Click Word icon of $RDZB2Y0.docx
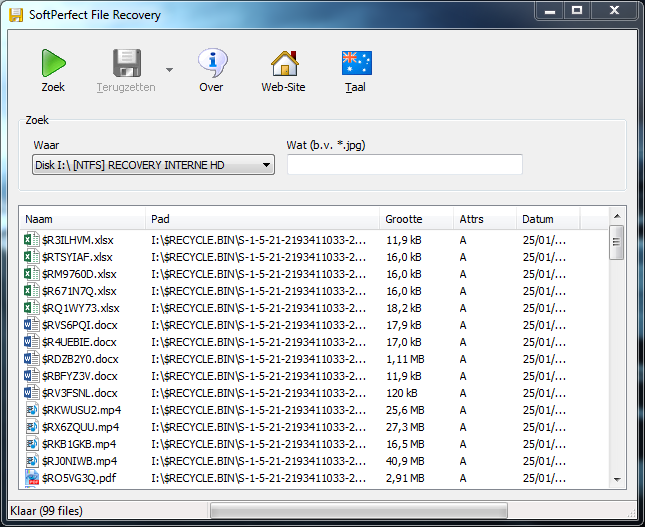This screenshot has height=527, width=645. [x=32, y=359]
